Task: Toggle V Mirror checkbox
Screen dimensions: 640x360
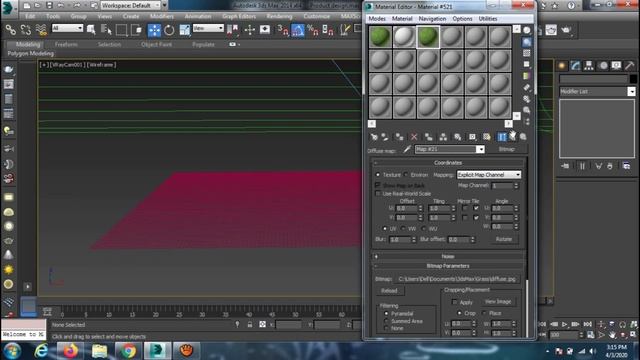Action: (x=464, y=218)
